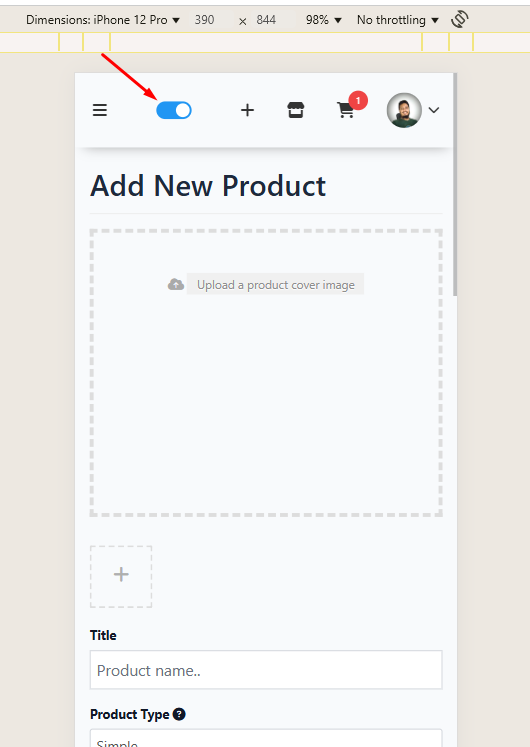Click the add gallery image plus box
The height and width of the screenshot is (747, 530).
pyautogui.click(x=121, y=576)
